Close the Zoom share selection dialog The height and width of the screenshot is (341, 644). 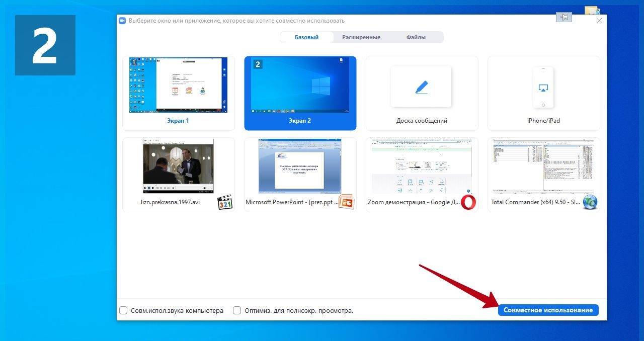(599, 21)
